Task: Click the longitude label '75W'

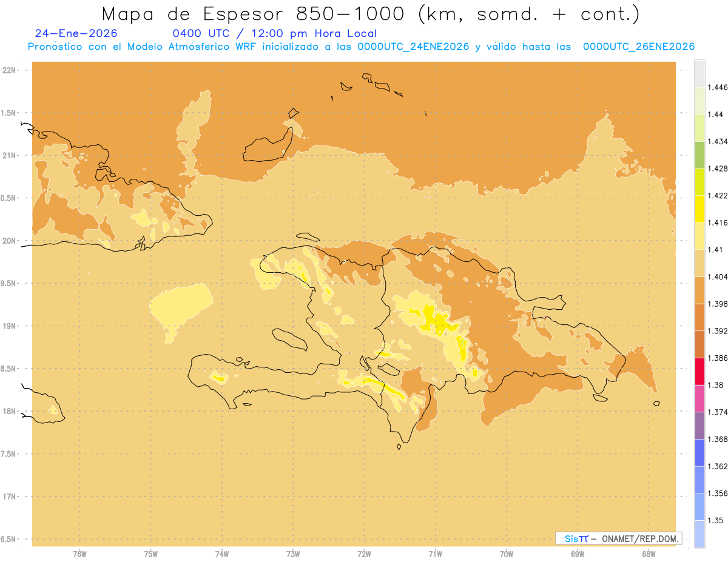Action: [150, 554]
